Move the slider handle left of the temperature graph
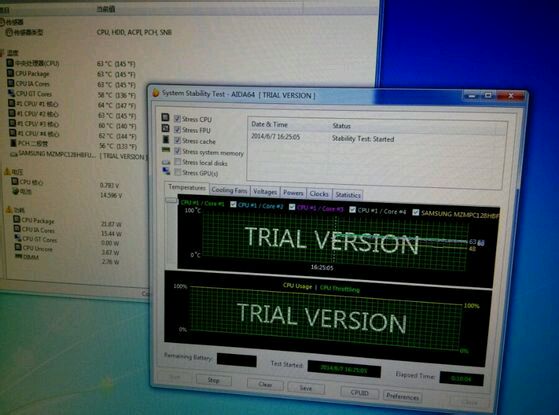The width and height of the screenshot is (559, 415). pyautogui.click(x=171, y=200)
